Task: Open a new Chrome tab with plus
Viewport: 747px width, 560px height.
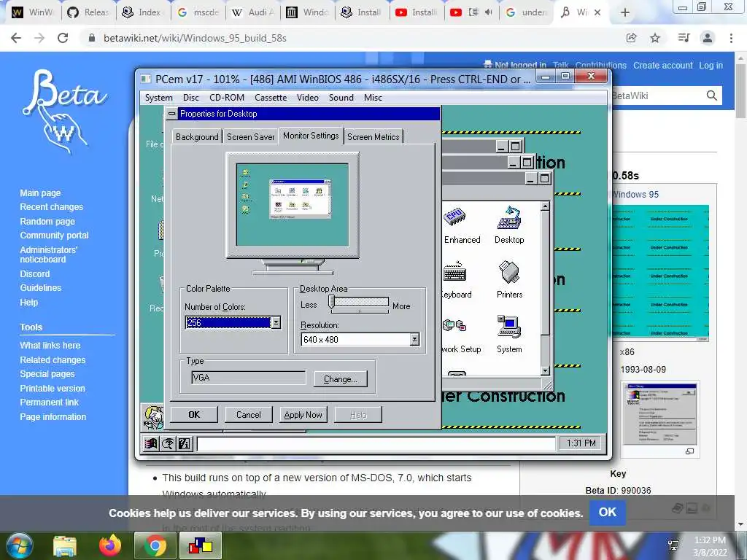Action: [x=625, y=13]
